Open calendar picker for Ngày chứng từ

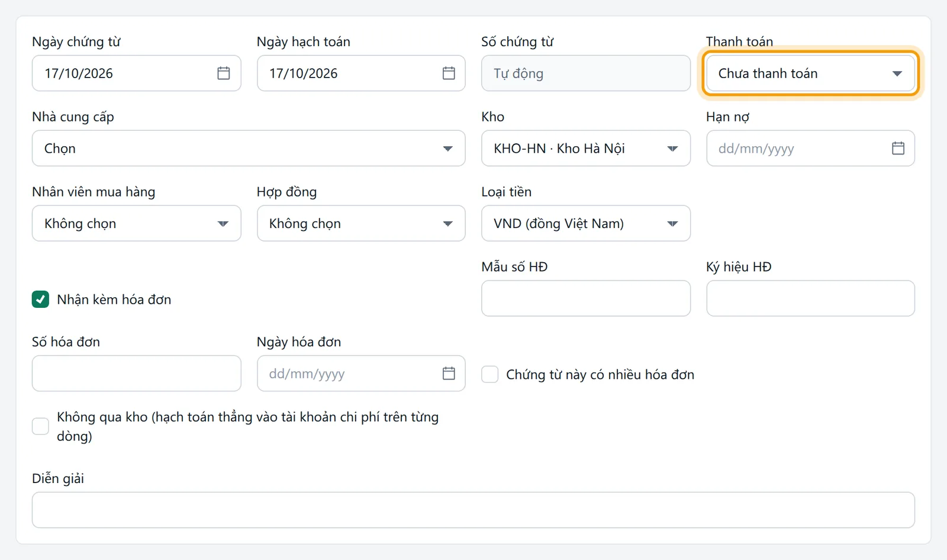[x=223, y=73]
